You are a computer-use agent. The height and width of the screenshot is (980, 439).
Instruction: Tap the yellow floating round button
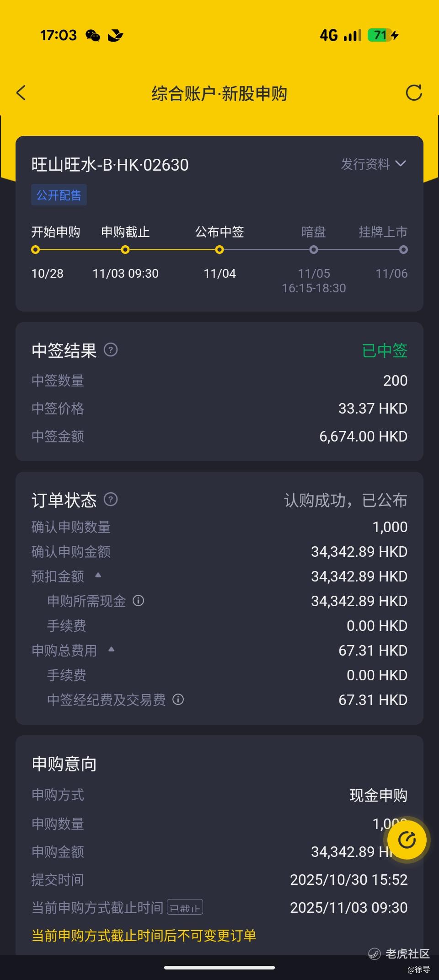pos(407,840)
